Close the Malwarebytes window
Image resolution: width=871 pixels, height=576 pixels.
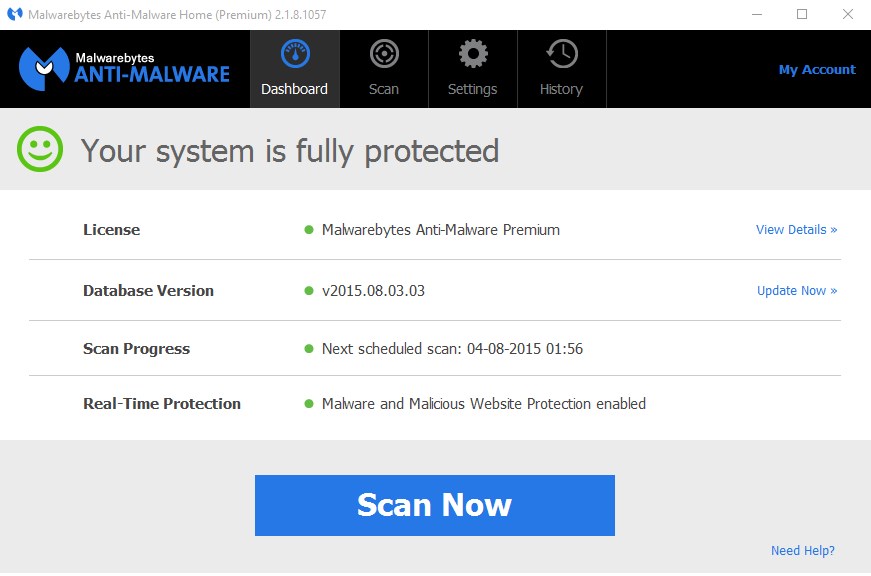pyautogui.click(x=848, y=14)
